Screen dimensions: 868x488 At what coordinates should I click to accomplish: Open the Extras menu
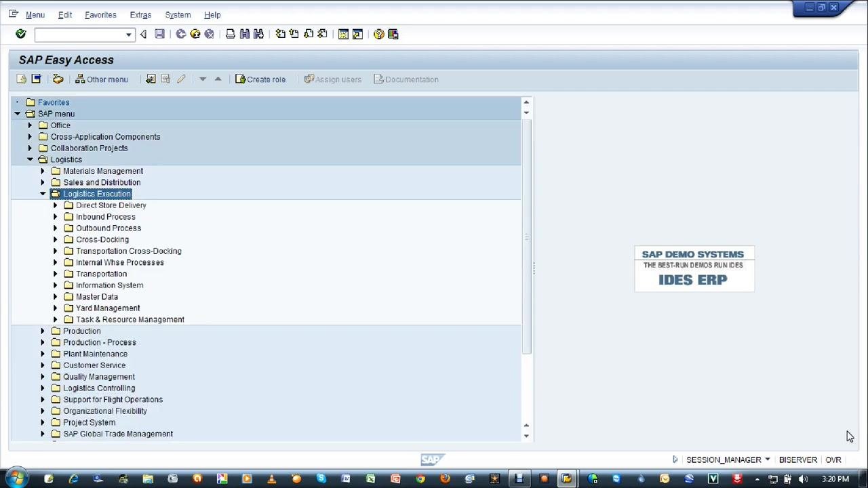(x=140, y=15)
